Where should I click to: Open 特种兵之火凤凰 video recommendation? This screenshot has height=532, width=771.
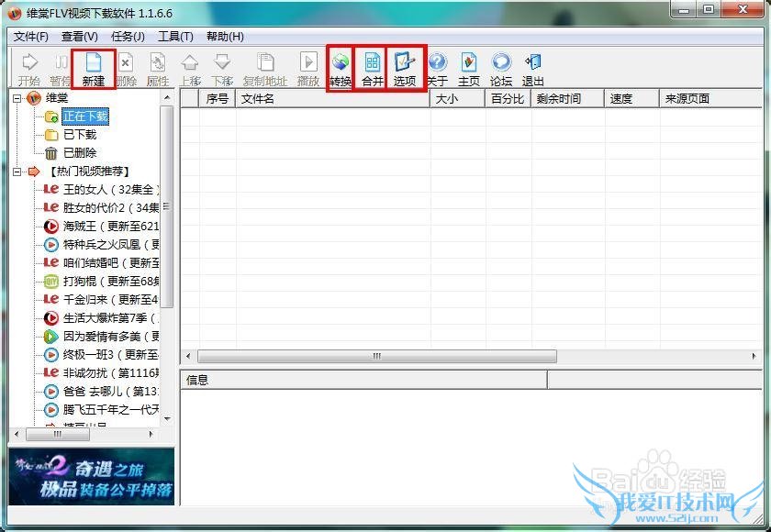(111, 245)
